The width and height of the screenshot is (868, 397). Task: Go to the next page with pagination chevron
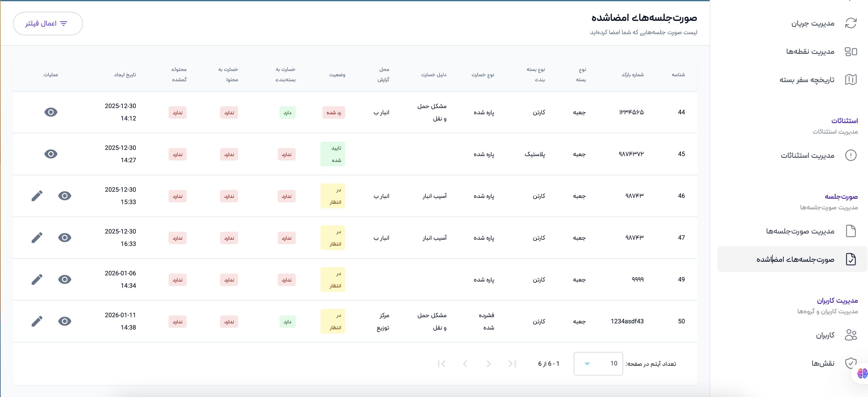pos(465,364)
